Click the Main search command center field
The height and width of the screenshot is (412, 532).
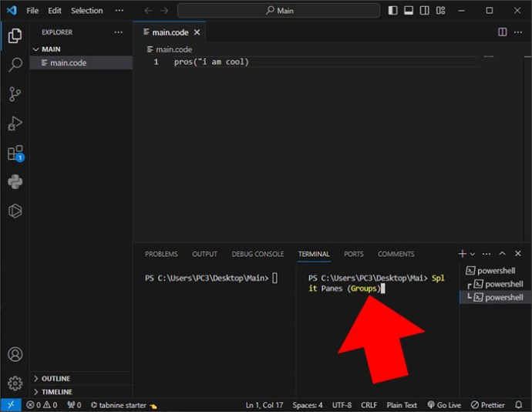278,11
